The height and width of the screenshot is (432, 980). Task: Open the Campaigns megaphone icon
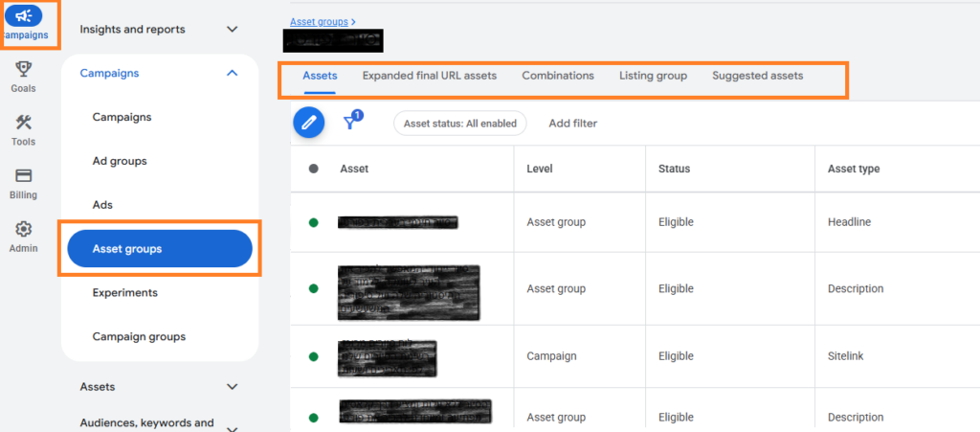(x=24, y=16)
